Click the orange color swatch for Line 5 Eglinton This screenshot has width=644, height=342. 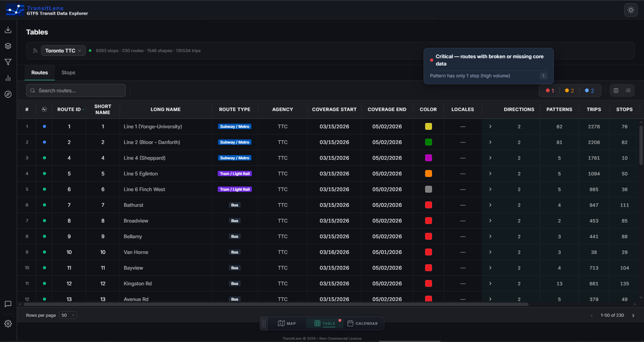(429, 173)
